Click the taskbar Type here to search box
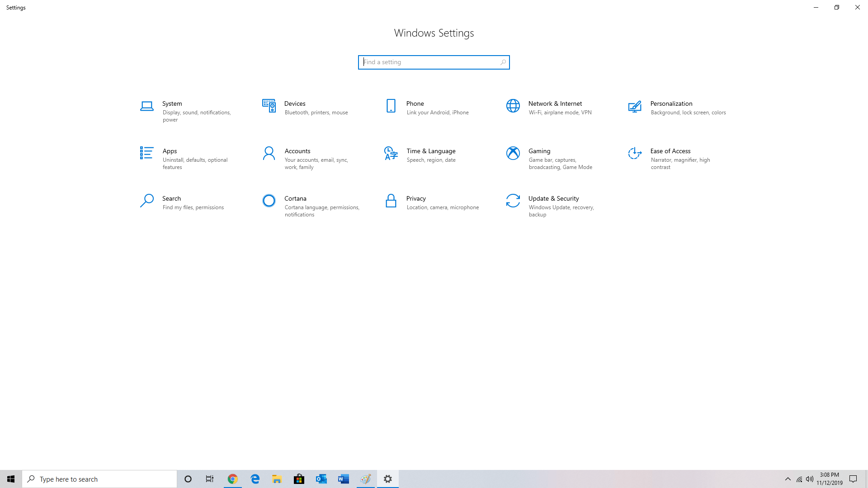Screen dimensions: 868x488 [x=99, y=479]
